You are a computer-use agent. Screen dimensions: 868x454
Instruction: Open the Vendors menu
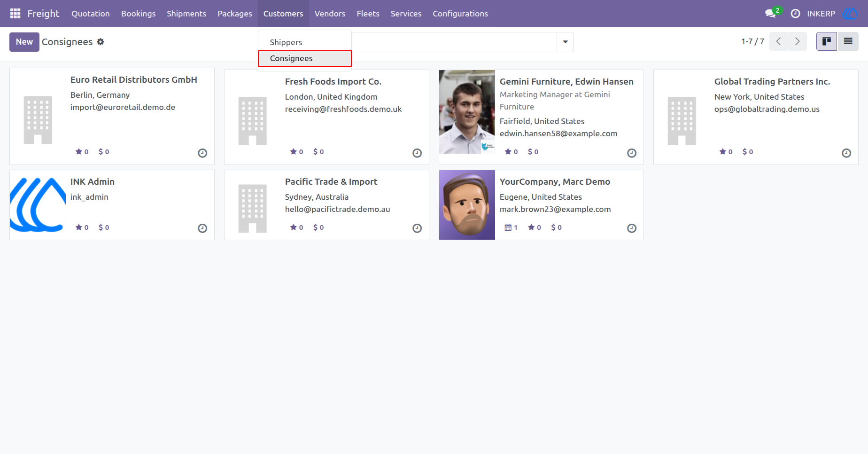point(330,14)
